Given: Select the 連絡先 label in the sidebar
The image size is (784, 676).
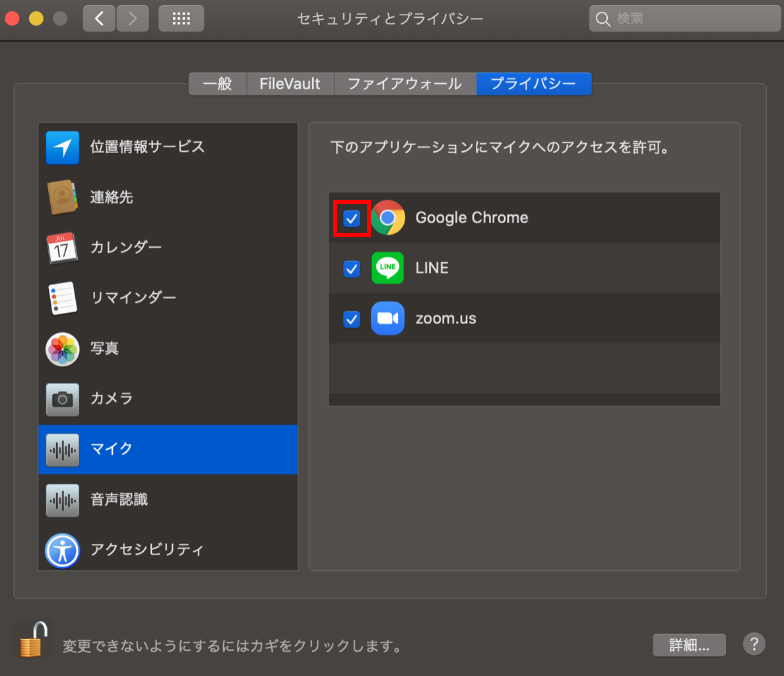Looking at the screenshot, I should coord(112,197).
